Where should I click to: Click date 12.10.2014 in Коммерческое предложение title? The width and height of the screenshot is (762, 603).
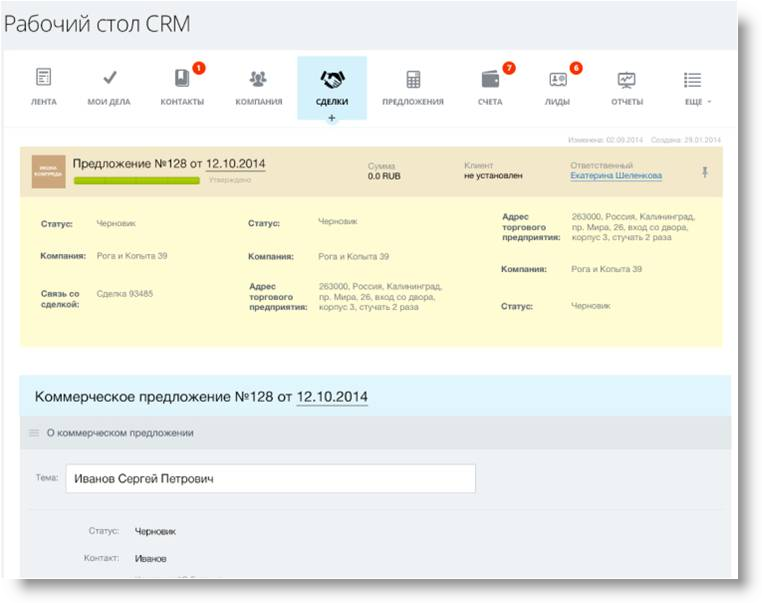332,397
